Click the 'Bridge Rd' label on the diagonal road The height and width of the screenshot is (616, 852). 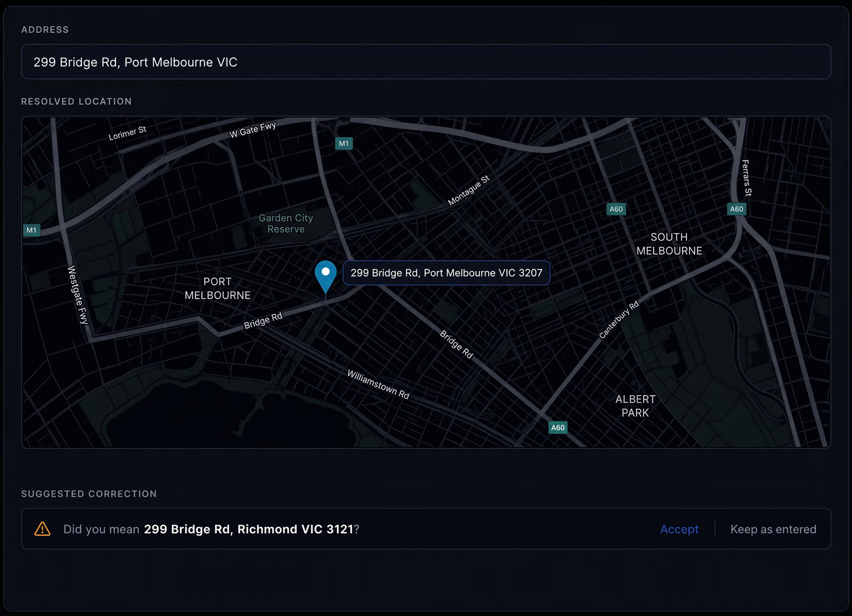point(456,344)
